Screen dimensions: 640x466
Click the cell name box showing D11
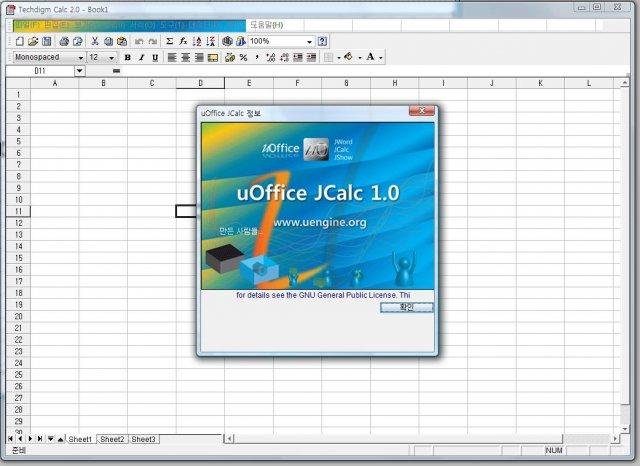tap(40, 71)
